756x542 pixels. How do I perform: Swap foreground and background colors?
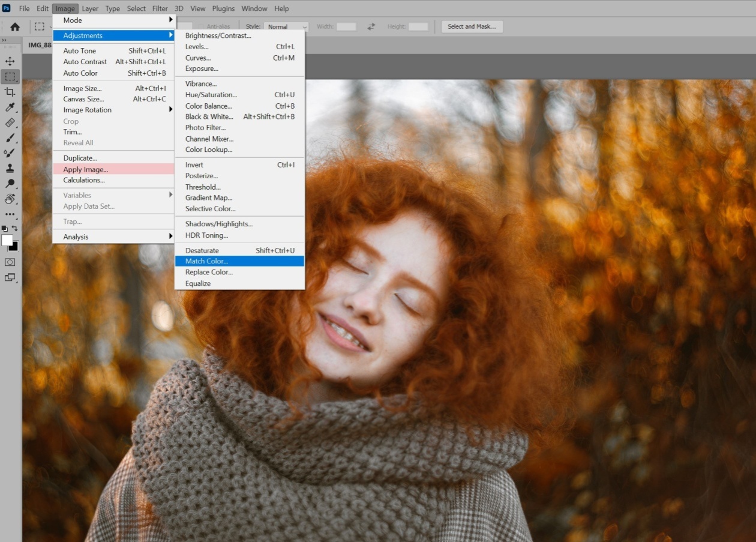15,228
